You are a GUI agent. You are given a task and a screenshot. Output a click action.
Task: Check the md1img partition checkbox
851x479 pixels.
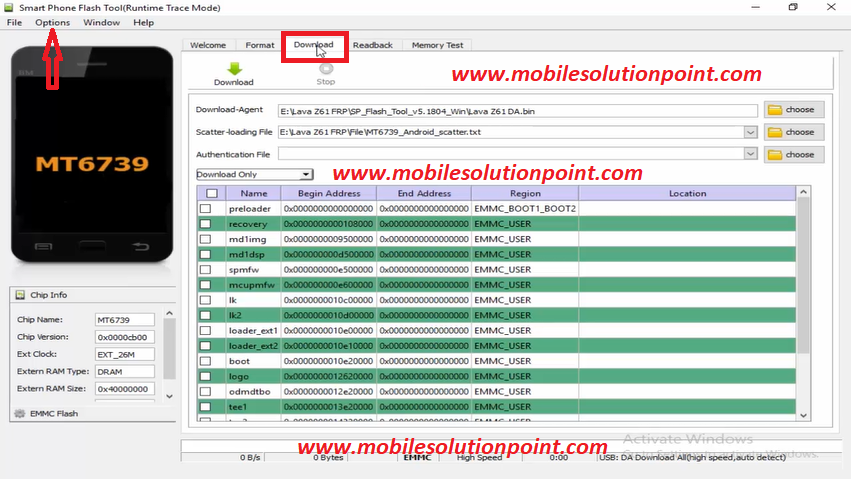tap(205, 239)
